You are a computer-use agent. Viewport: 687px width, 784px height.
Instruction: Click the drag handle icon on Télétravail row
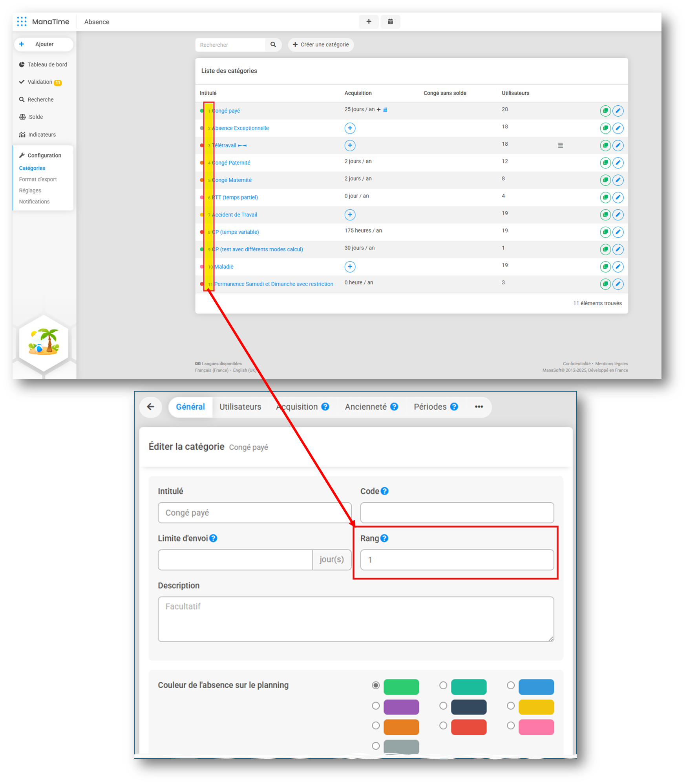pos(561,145)
